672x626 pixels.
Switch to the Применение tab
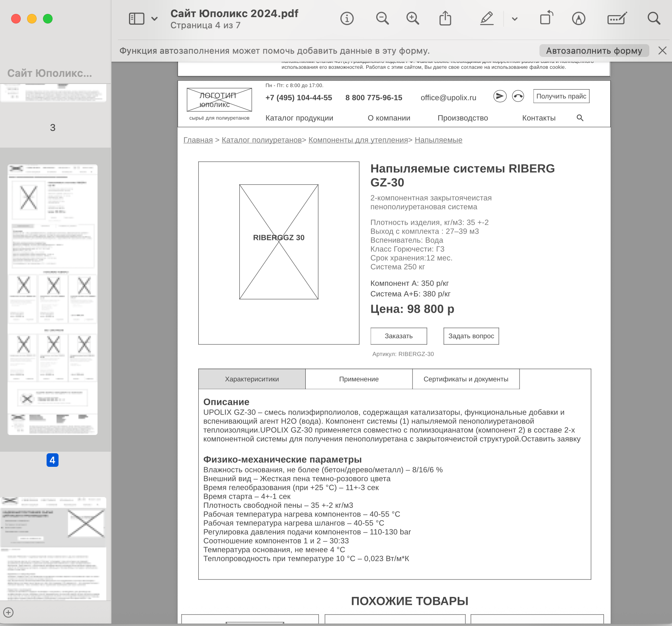(x=359, y=379)
